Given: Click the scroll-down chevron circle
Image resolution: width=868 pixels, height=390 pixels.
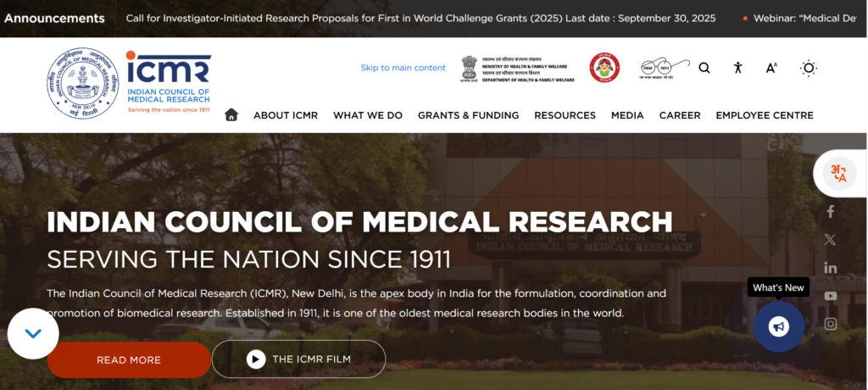Looking at the screenshot, I should (x=33, y=333).
